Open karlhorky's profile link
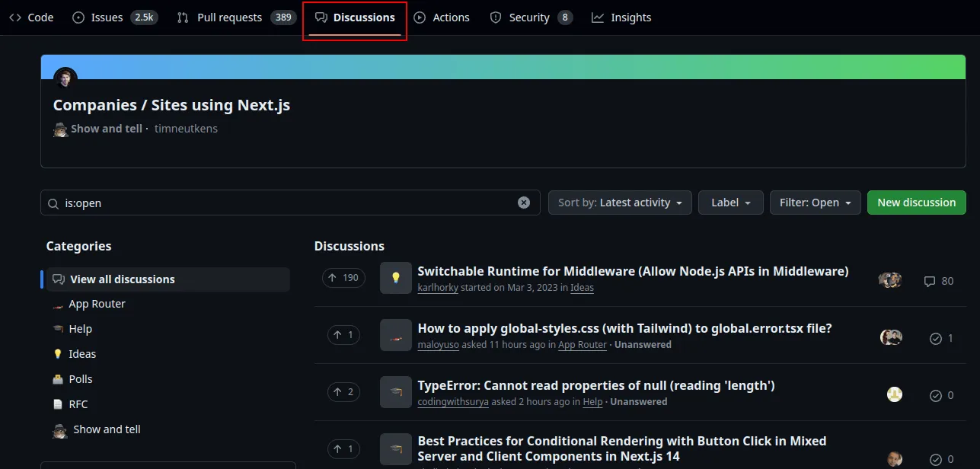The width and height of the screenshot is (980, 469). [438, 287]
